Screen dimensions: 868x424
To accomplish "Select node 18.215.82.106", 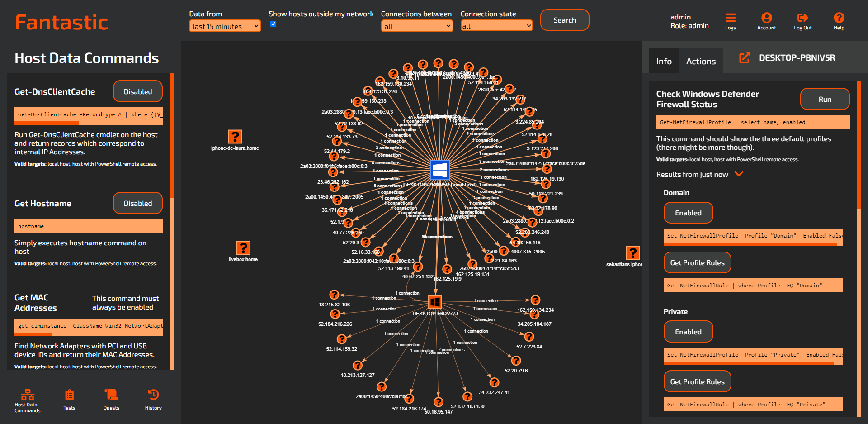I will [x=334, y=295].
